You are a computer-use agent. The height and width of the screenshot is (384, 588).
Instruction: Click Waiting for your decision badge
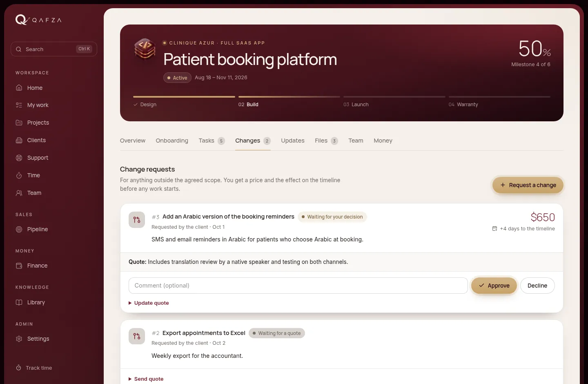pyautogui.click(x=332, y=217)
